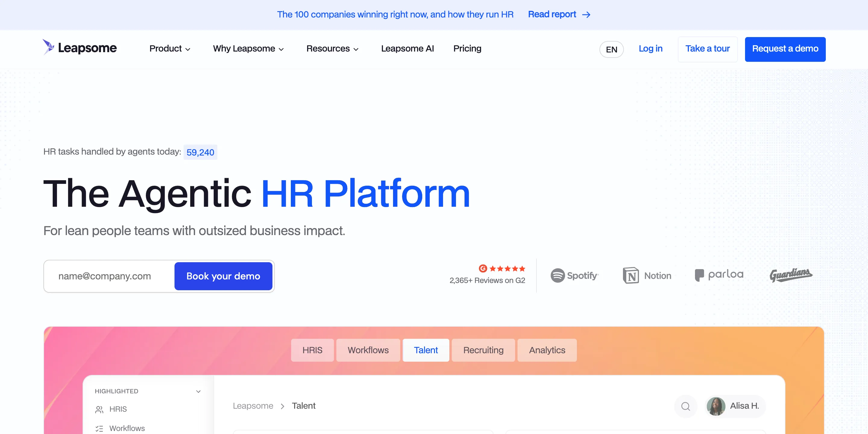Image resolution: width=868 pixels, height=434 pixels.
Task: Focus the name@company.com email field
Action: [x=109, y=276]
